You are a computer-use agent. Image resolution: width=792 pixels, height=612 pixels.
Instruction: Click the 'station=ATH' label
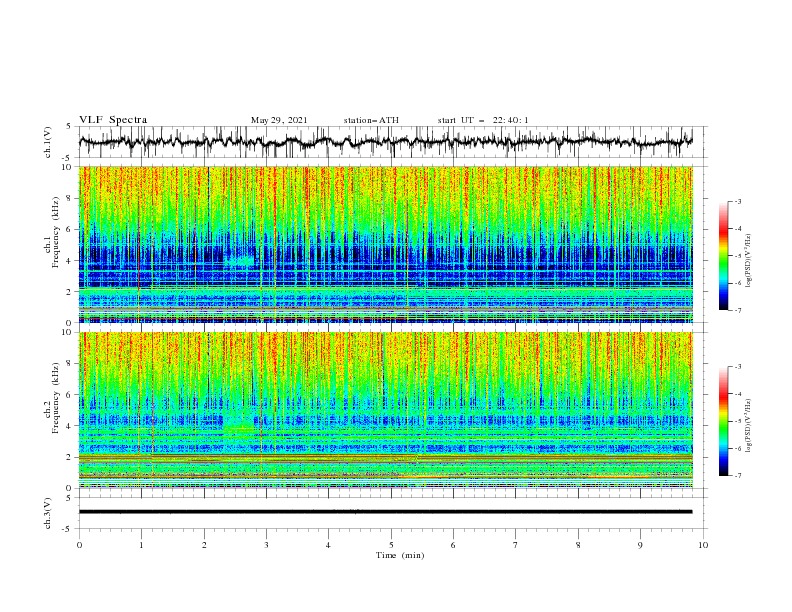point(371,120)
